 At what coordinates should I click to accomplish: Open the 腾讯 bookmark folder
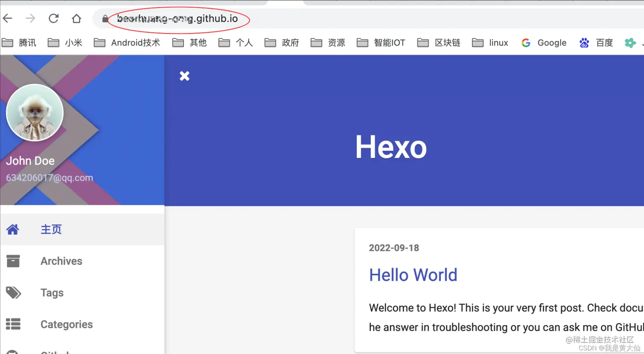tap(19, 43)
